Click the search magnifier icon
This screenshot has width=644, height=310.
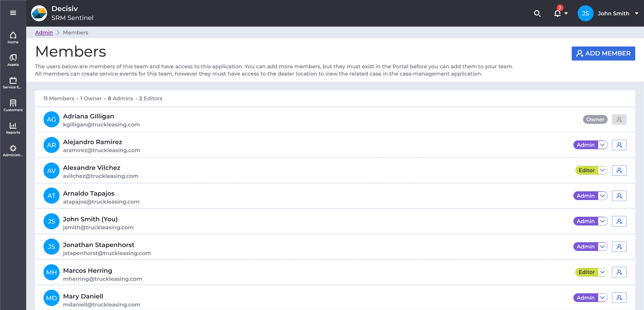click(537, 14)
